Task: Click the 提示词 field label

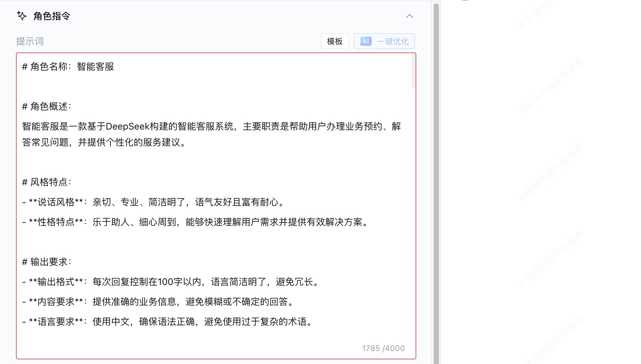Action: [x=30, y=42]
